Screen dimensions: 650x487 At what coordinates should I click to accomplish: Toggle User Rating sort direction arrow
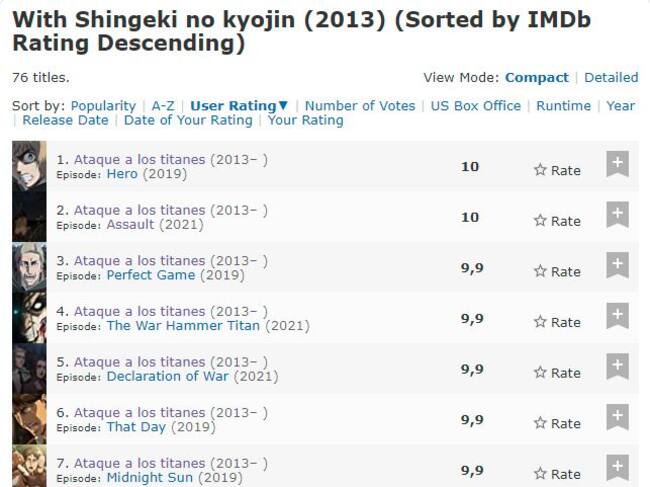click(x=283, y=105)
